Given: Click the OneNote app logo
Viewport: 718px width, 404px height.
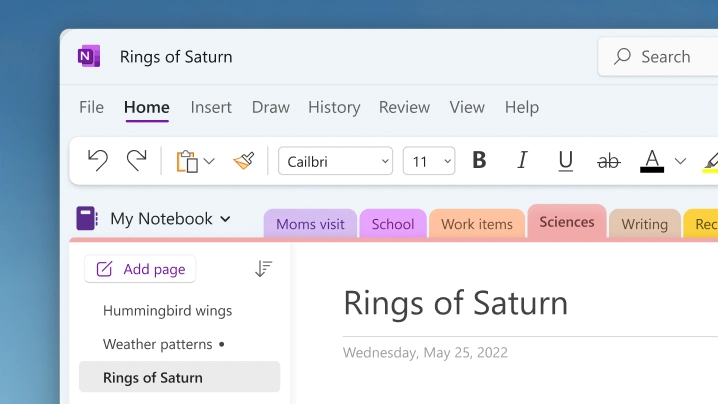Looking at the screenshot, I should [89, 56].
